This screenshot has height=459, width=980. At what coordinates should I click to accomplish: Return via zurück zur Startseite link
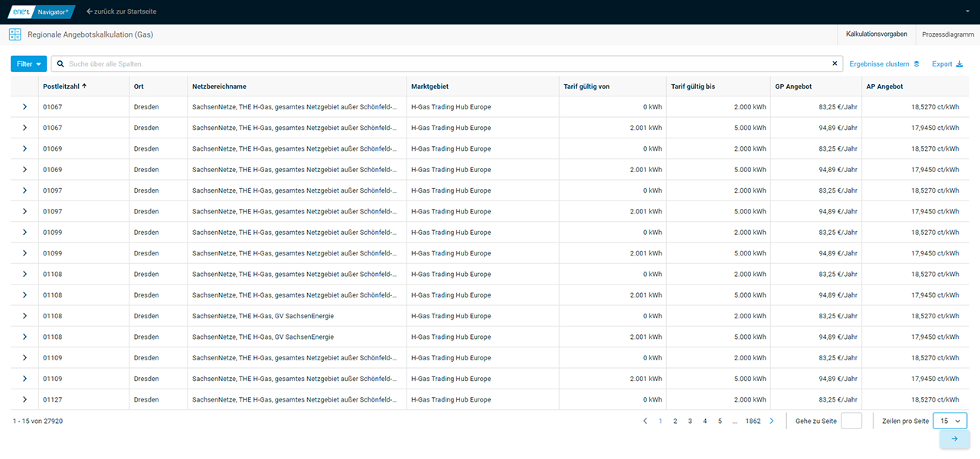coord(122,11)
